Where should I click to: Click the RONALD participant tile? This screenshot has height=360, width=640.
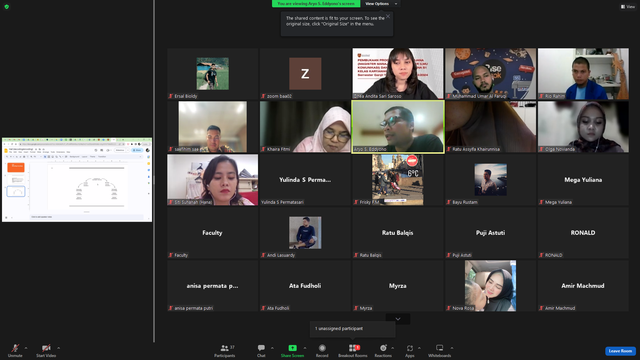pyautogui.click(x=583, y=233)
